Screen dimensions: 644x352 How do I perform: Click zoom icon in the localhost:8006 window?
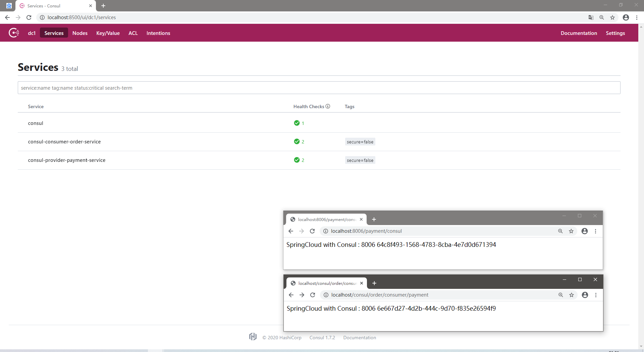(560, 231)
